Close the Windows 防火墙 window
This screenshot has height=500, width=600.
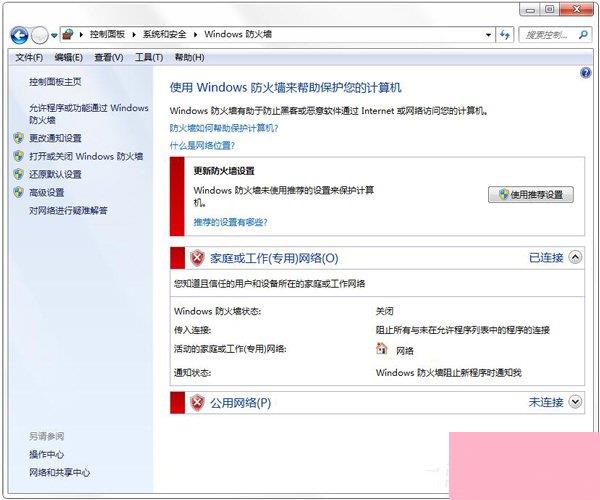click(577, 9)
